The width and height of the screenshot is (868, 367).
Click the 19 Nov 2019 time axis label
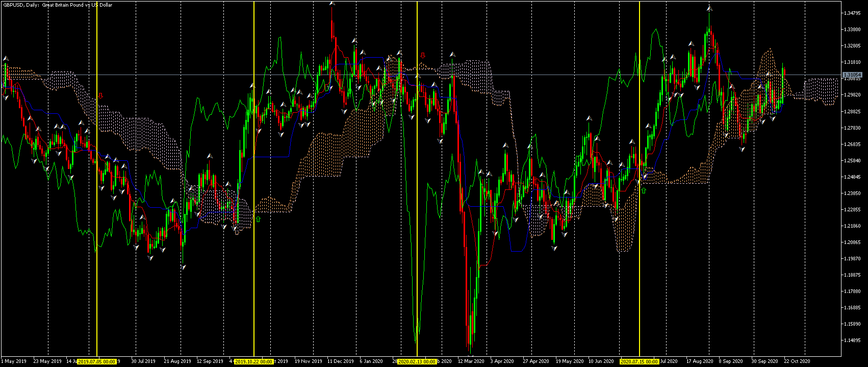[x=309, y=361]
